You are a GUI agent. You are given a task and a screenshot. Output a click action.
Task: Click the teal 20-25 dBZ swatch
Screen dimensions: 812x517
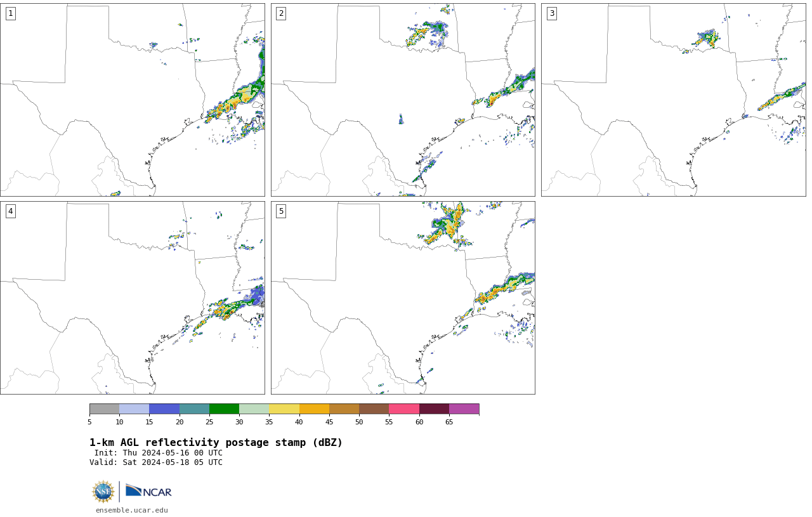coord(194,409)
